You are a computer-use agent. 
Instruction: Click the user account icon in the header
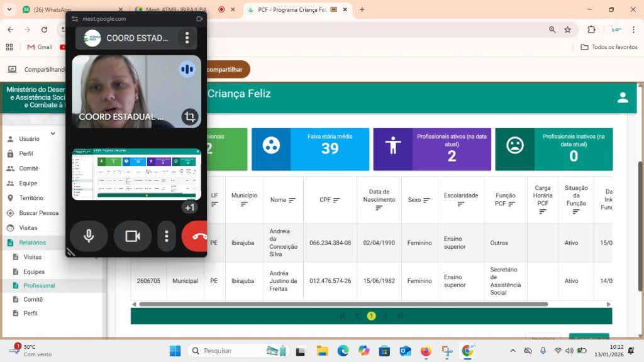click(623, 97)
